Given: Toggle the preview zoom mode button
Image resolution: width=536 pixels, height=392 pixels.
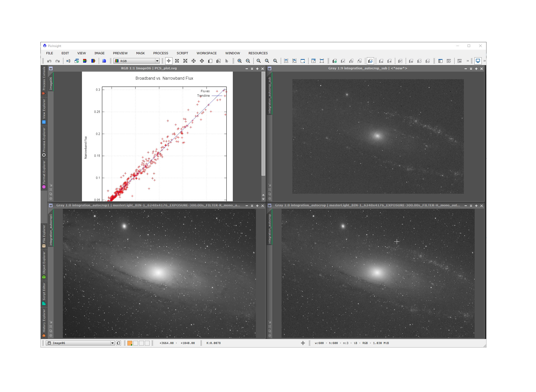Looking at the screenshot, I should 370,61.
